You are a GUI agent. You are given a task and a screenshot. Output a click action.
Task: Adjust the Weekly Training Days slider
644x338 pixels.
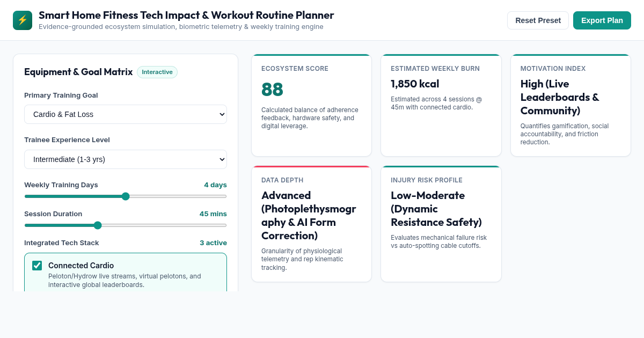(x=126, y=196)
